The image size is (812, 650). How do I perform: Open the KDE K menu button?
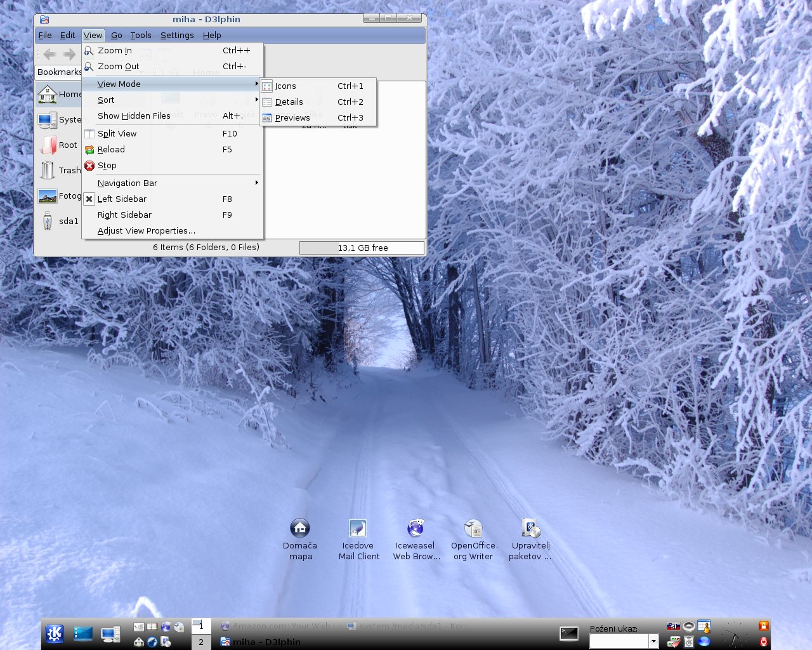(x=55, y=633)
